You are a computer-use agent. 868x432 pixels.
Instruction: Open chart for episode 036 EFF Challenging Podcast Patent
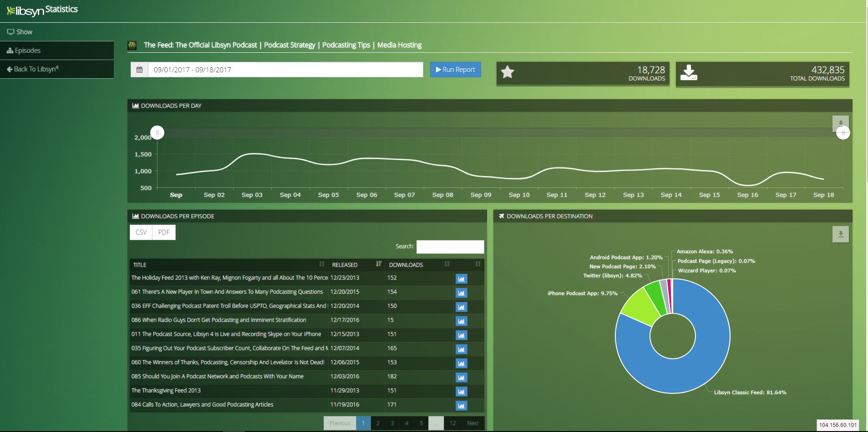pos(461,307)
